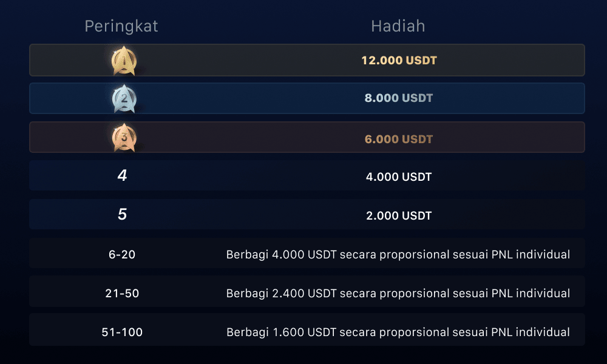Choose the 6.000 USDT third prize
This screenshot has height=364, width=607.
pyautogui.click(x=399, y=139)
